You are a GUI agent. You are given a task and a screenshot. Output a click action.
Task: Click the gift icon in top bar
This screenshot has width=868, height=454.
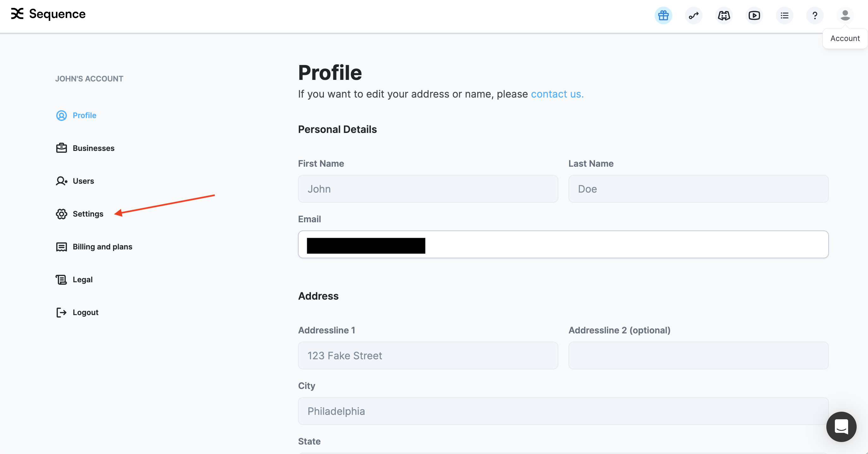coord(663,15)
